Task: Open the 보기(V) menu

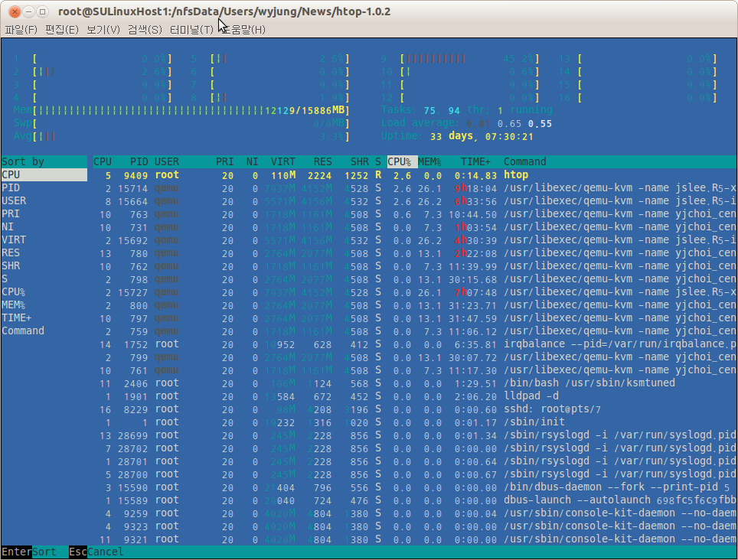Action: click(103, 30)
